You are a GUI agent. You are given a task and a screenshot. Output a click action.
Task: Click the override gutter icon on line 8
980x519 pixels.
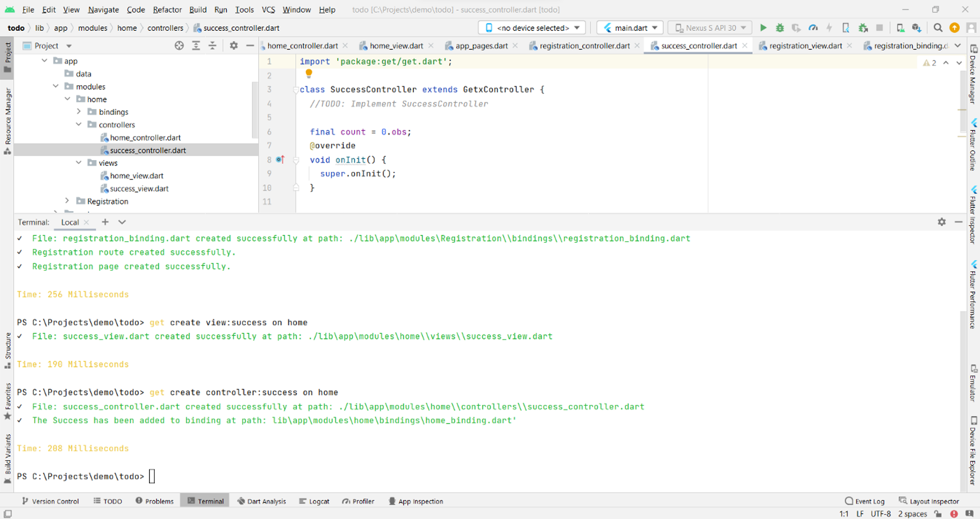coord(280,160)
